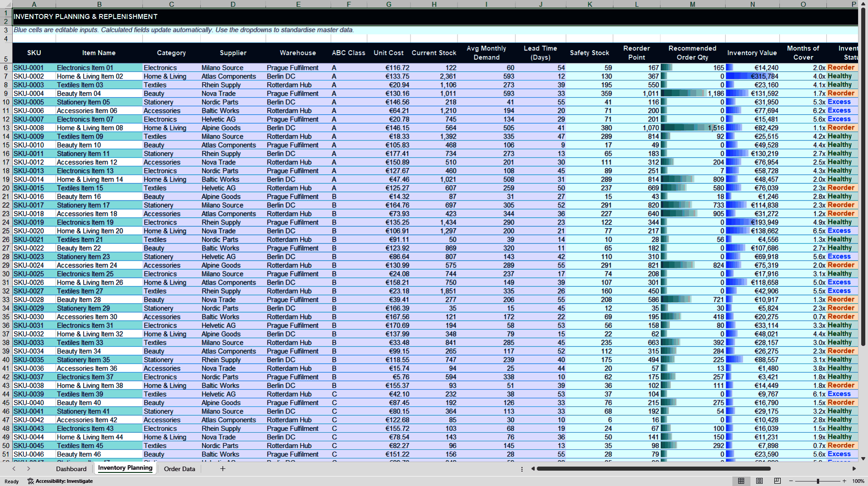Select recommended order qty 1,516 cell
This screenshot has height=486, width=868.
point(693,128)
